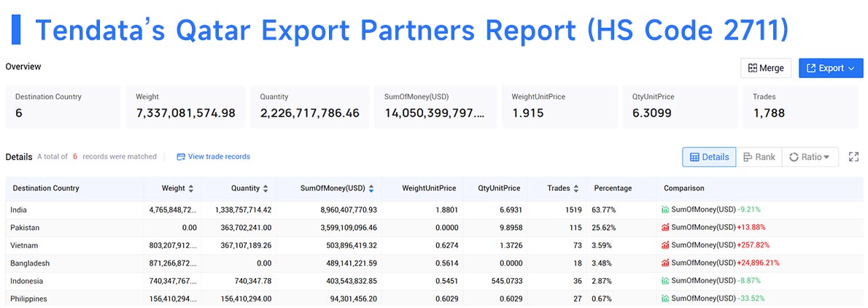Click Bangladesh comparison chart icon
Image resolution: width=868 pixels, height=308 pixels.
[x=664, y=263]
